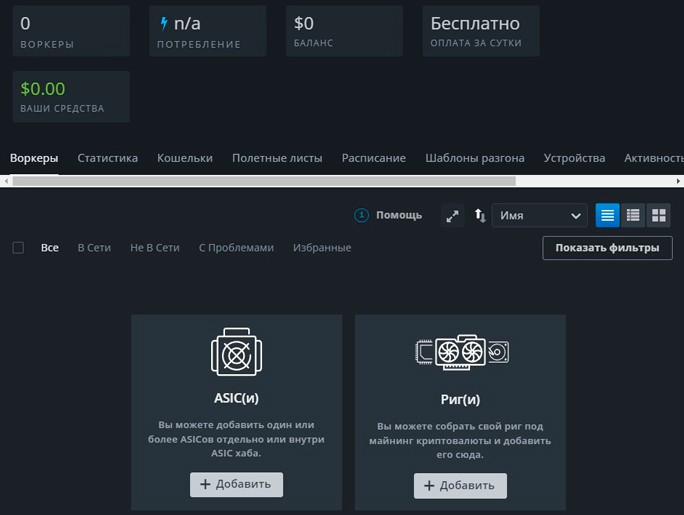Click the GPU rig icon
Screen dimensions: 684x515
(x=460, y=353)
